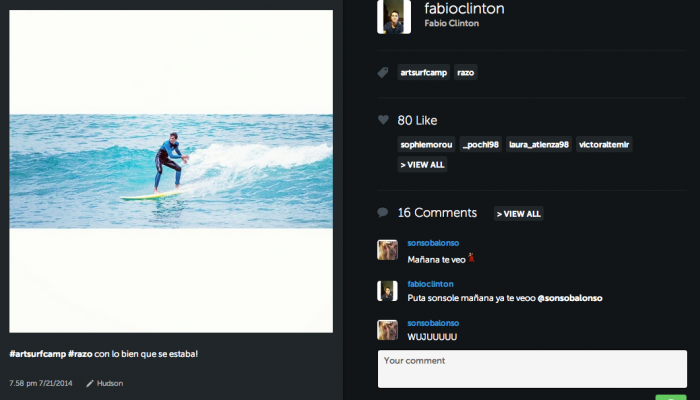Click the heart icon next to 80 Like
700x400 pixels.
[x=383, y=120]
